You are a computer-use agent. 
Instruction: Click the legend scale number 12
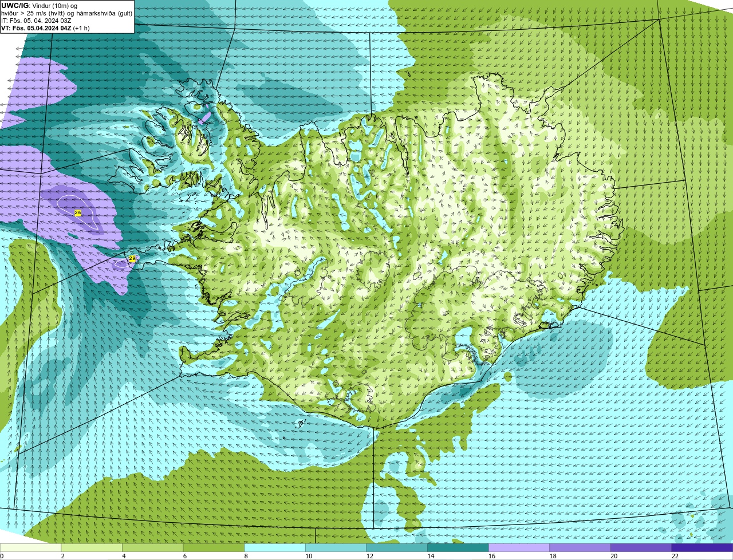(370, 556)
